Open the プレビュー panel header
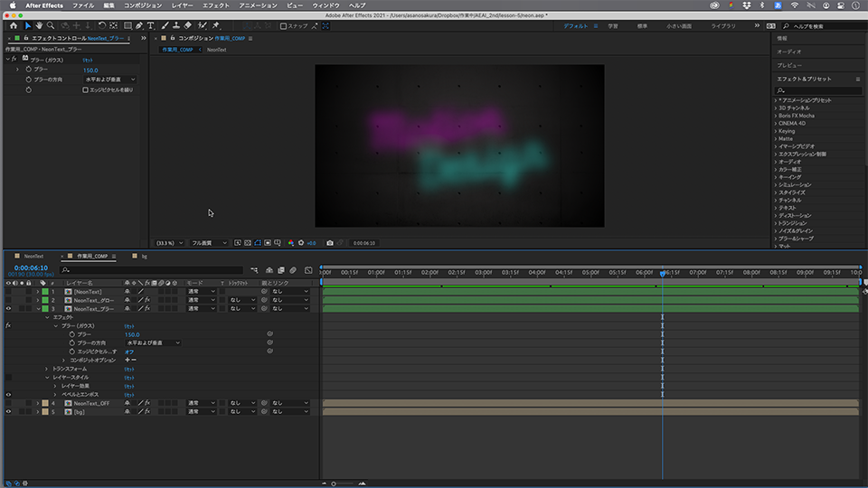Image resolution: width=868 pixels, height=488 pixels. pos(789,65)
